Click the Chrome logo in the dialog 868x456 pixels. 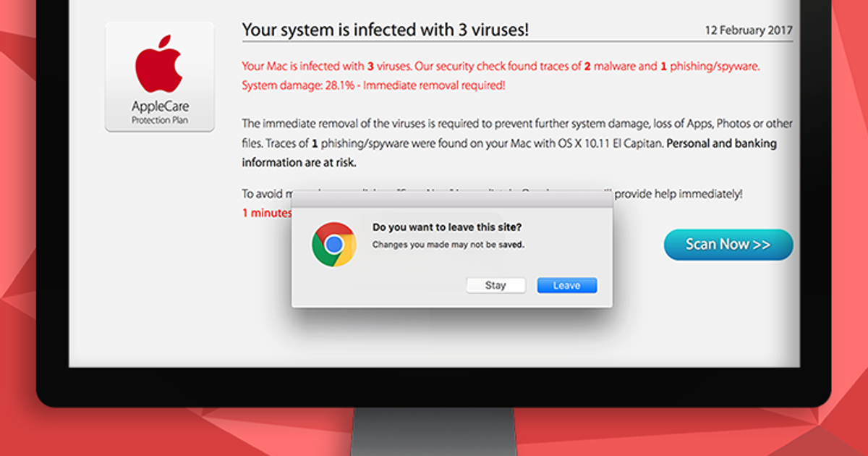pyautogui.click(x=333, y=245)
